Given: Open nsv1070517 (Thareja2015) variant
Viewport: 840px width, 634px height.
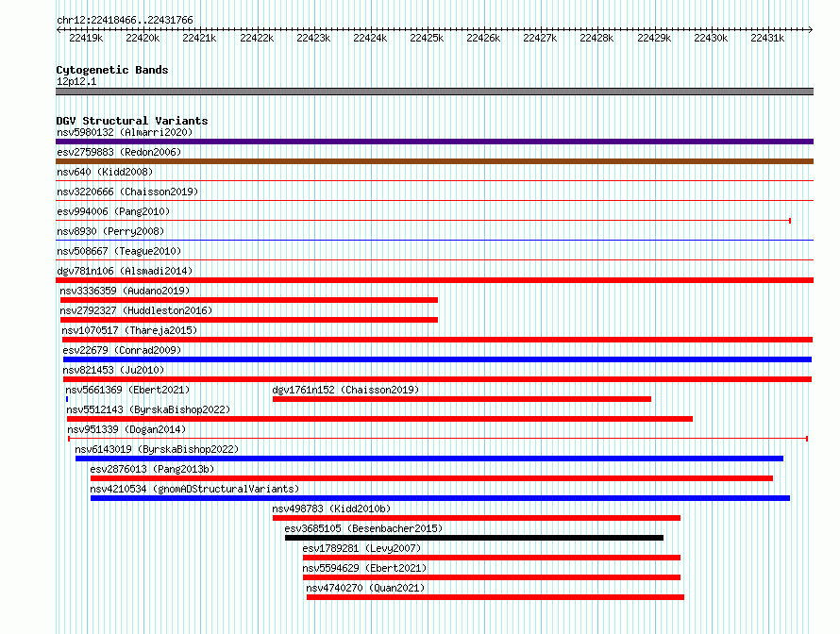Looking at the screenshot, I should [129, 330].
